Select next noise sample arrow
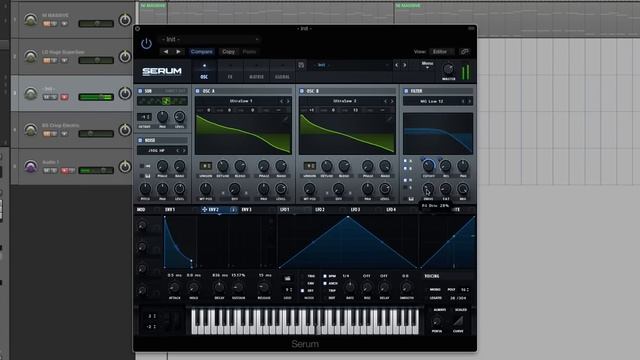This screenshot has width=640, height=360. tap(184, 151)
